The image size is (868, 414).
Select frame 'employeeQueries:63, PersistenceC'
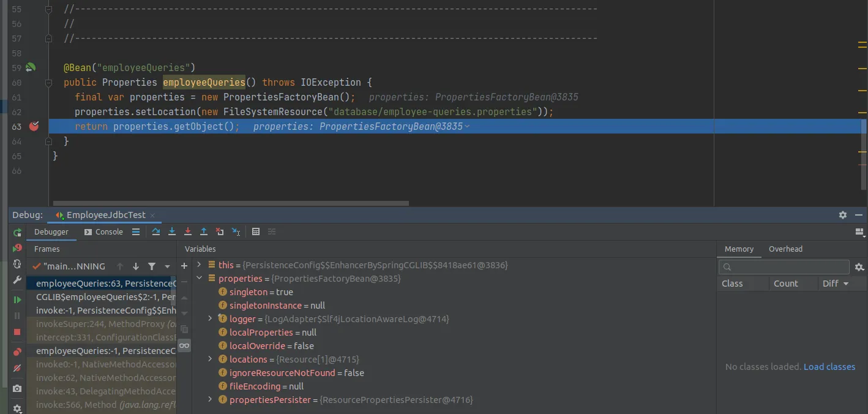pyautogui.click(x=102, y=284)
